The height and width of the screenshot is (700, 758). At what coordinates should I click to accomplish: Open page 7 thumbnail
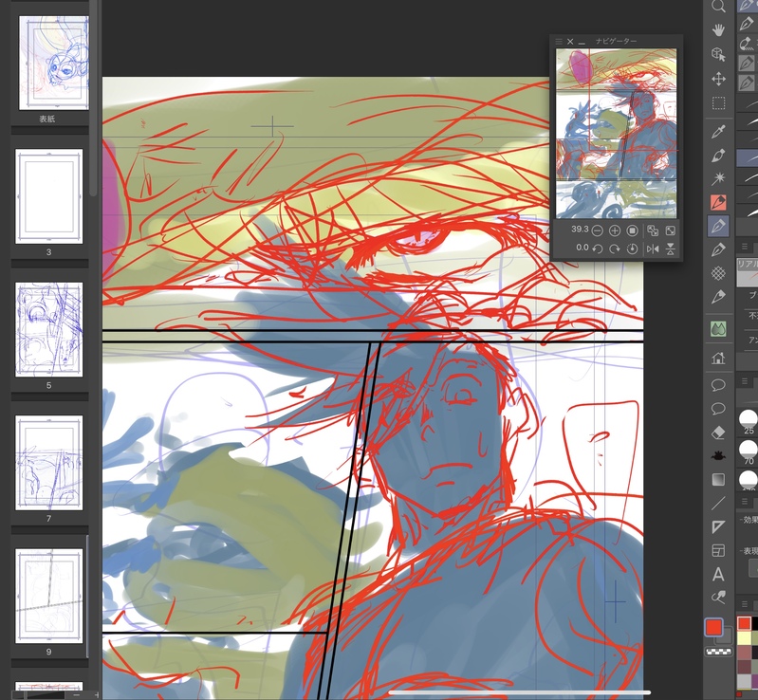pyautogui.click(x=48, y=463)
